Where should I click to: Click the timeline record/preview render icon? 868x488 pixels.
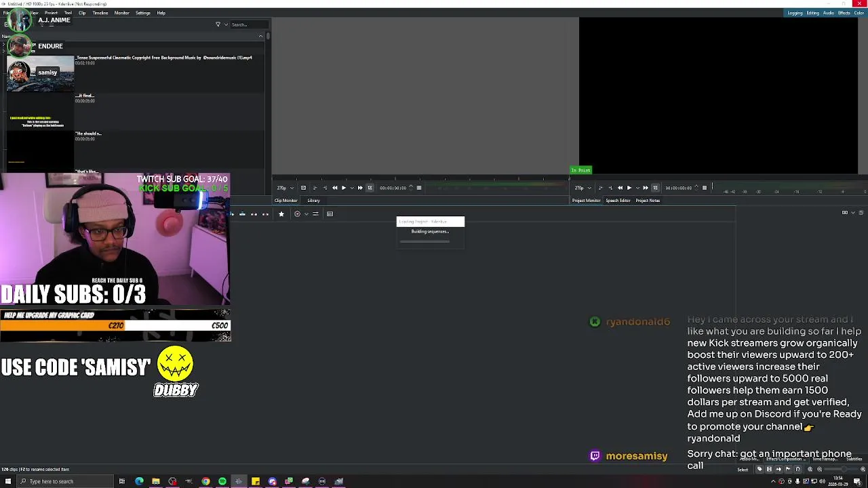(297, 214)
